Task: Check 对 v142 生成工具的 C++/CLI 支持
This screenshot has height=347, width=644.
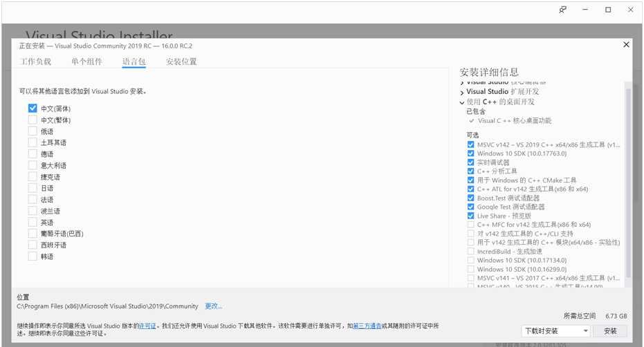Action: click(470, 233)
